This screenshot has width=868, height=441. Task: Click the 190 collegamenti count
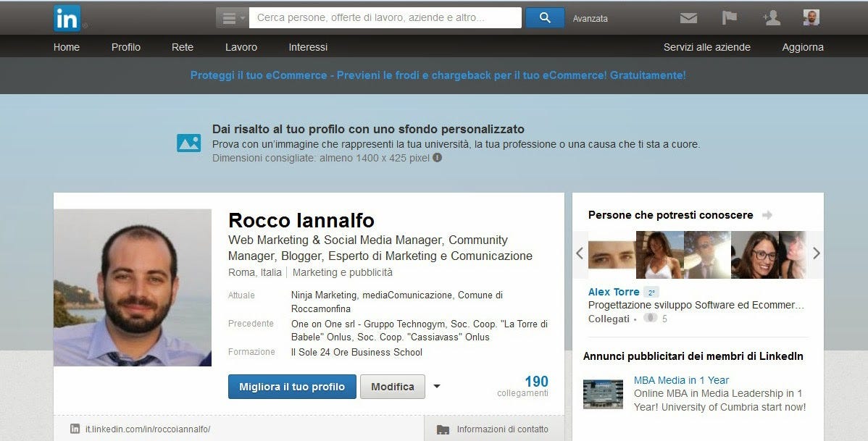tap(523, 386)
